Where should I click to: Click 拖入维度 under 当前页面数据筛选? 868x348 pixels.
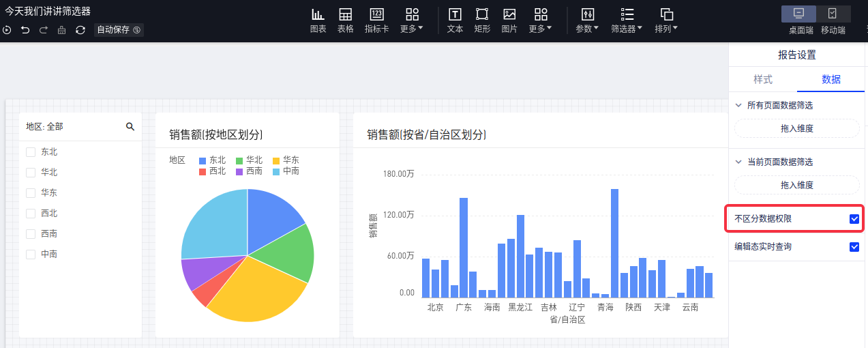tap(796, 185)
